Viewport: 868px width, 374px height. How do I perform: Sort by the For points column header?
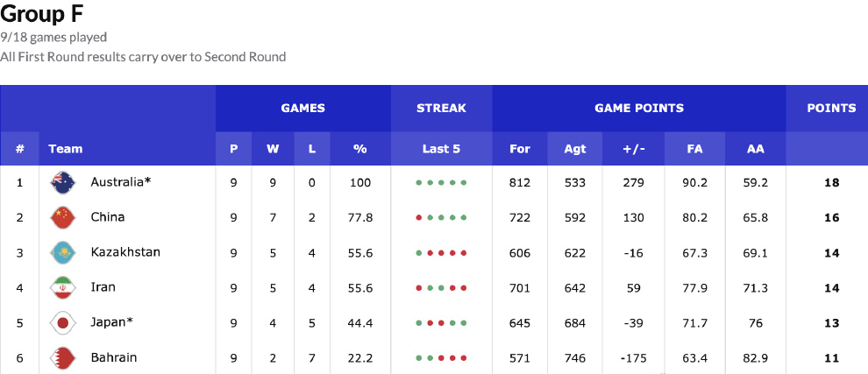pos(520,149)
